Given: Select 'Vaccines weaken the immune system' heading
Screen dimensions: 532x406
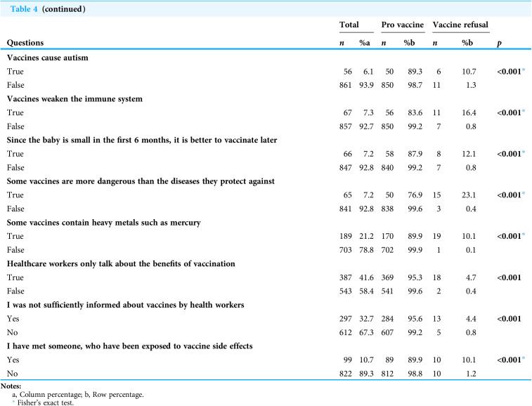Looking at the screenshot, I should point(74,99).
